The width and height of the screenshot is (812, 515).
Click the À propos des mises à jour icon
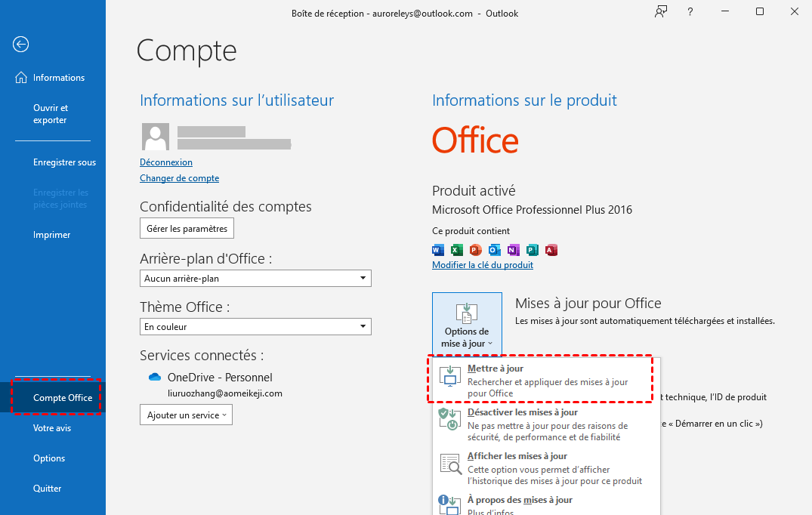point(449,504)
